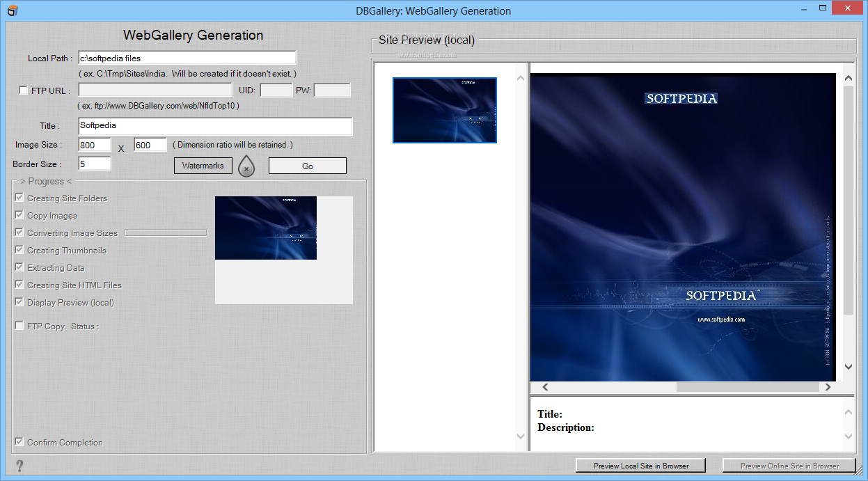Click preview scroll left arrow

tap(545, 387)
